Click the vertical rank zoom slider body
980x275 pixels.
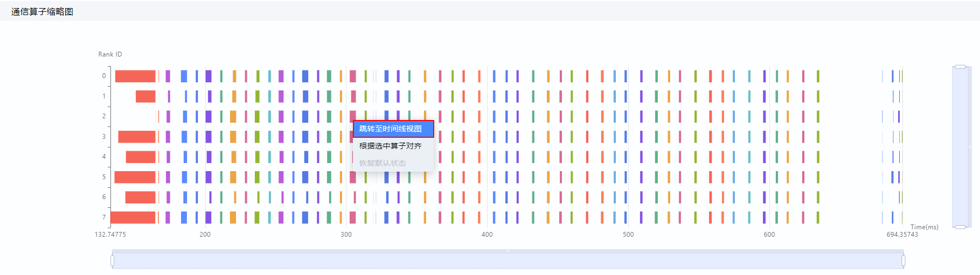point(960,147)
